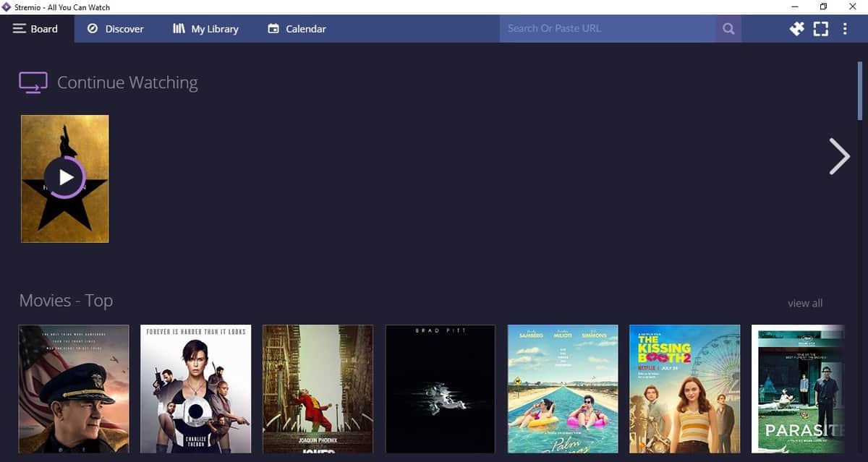The image size is (868, 462).
Task: Click the "Continue Watching" heading text
Action: pyautogui.click(x=127, y=83)
